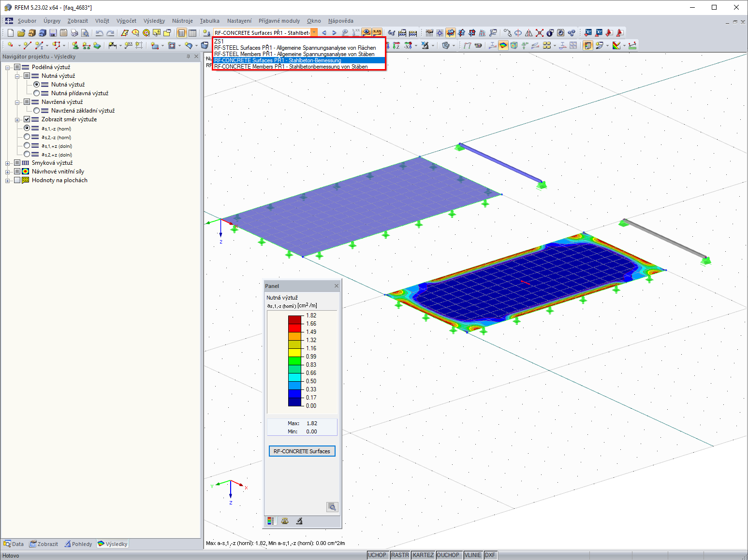The width and height of the screenshot is (748, 560).
Task: Toggle the UCHOP status bar button
Action: point(377,555)
